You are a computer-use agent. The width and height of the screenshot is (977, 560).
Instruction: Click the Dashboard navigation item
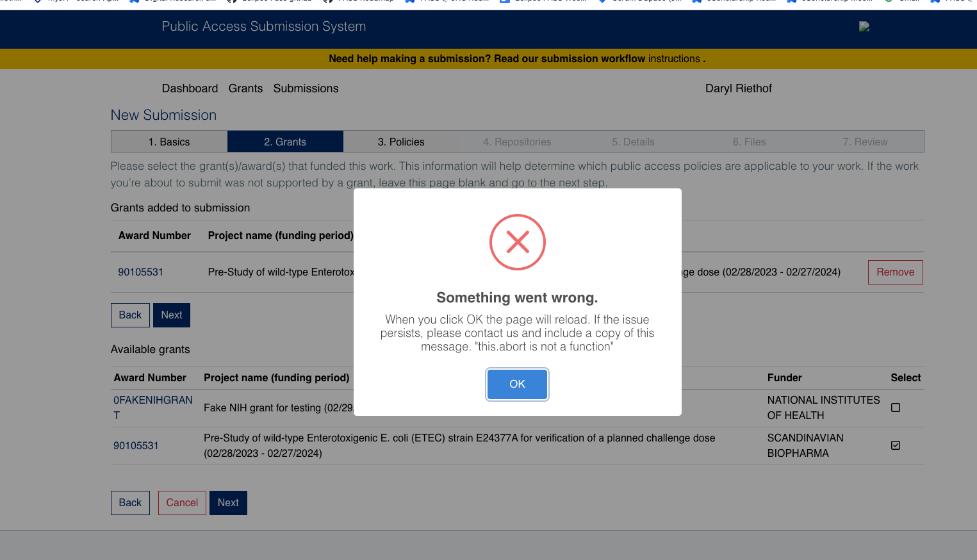point(190,88)
